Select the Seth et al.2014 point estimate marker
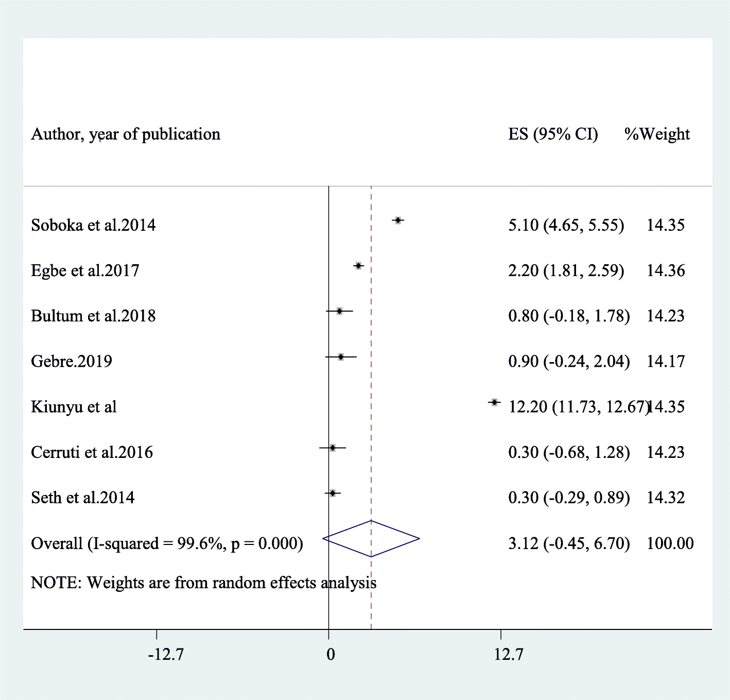This screenshot has width=730, height=700. 333,493
